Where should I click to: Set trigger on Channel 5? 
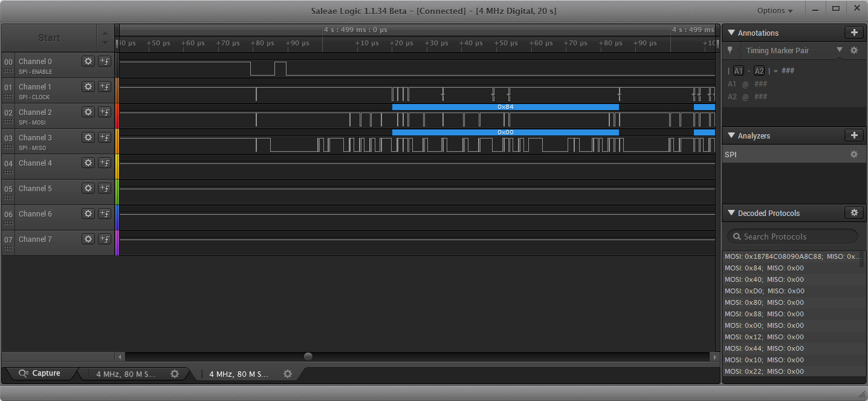tap(105, 188)
